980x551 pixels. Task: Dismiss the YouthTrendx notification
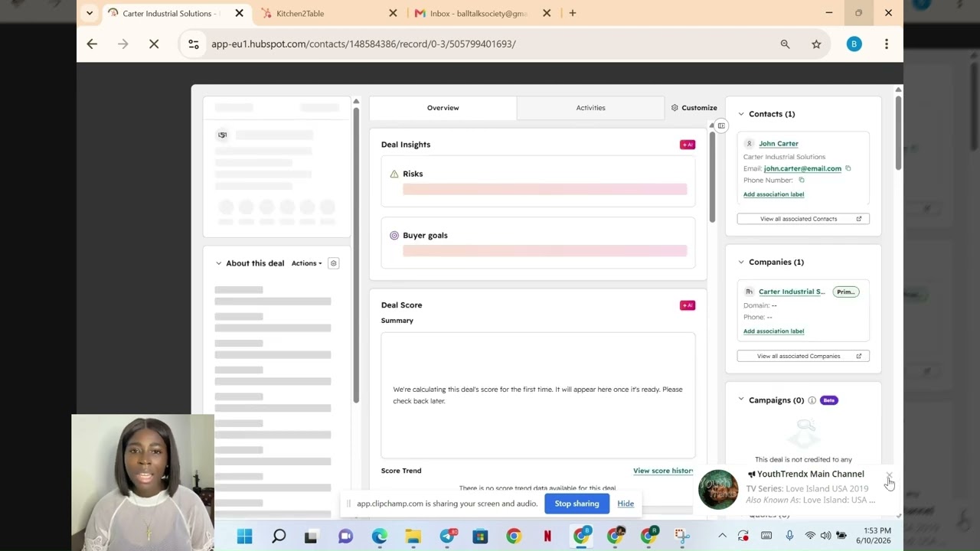[x=890, y=475]
